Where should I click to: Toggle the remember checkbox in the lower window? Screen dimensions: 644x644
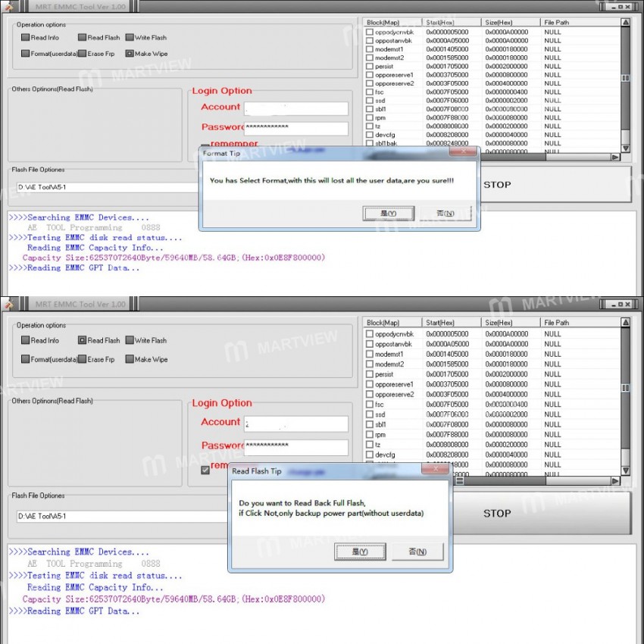205,470
